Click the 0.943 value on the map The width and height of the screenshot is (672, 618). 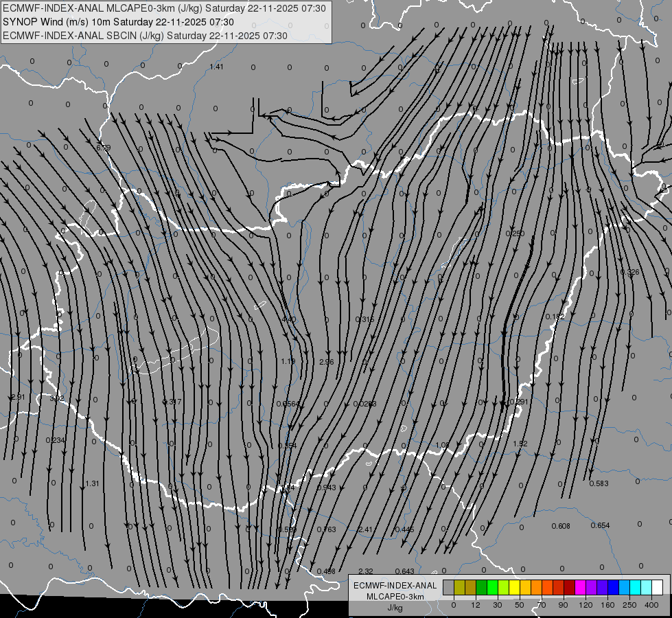pos(327,488)
